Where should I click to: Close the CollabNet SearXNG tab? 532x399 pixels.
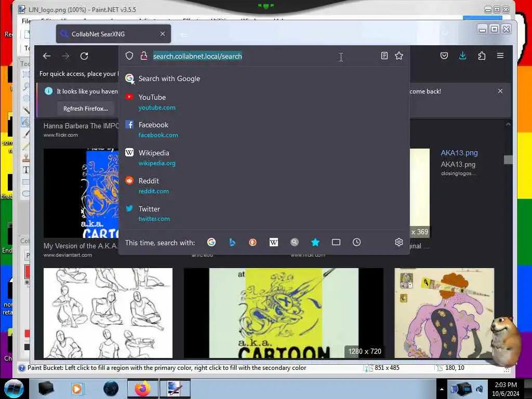[x=163, y=34]
